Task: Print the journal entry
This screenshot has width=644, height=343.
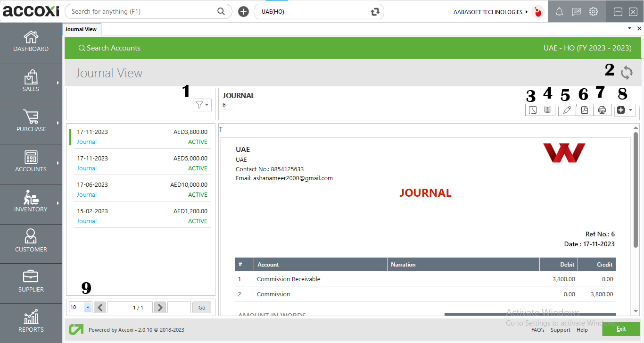Action: click(602, 109)
